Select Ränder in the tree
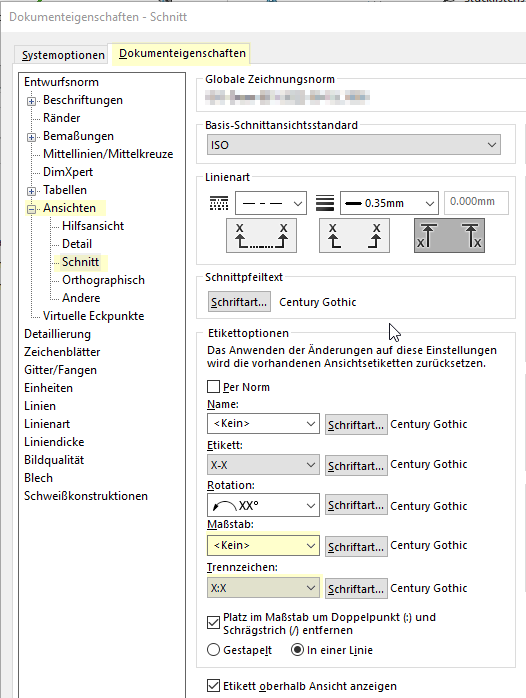Viewport: 526px width, 698px height. tap(61, 118)
